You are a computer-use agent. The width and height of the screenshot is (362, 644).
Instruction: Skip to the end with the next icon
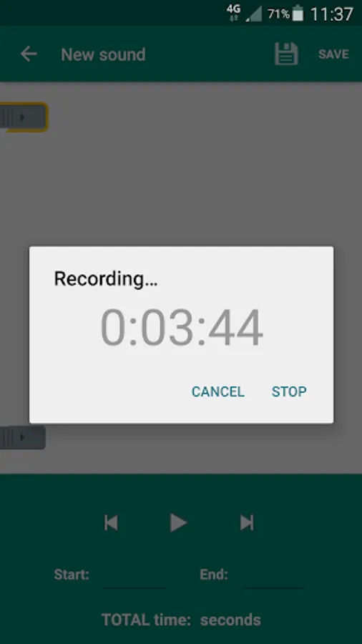click(x=247, y=523)
